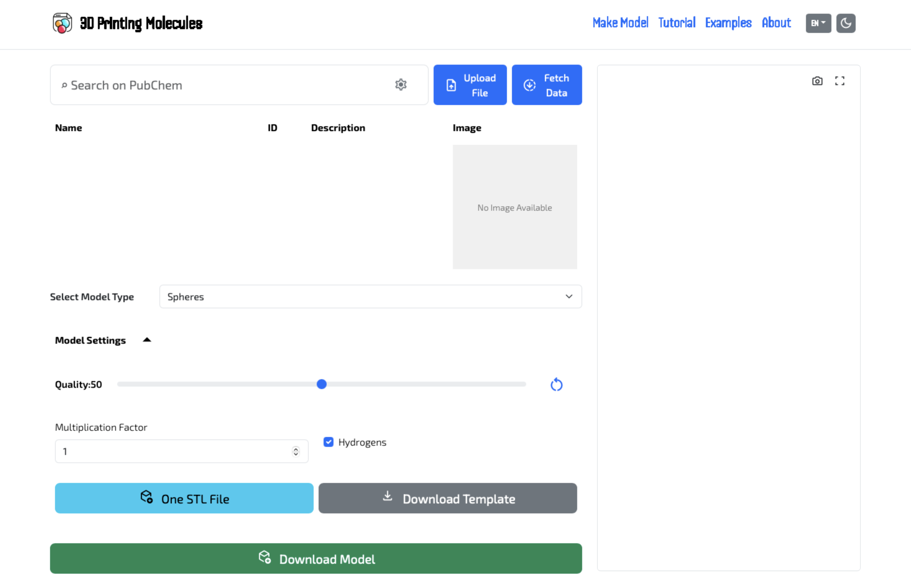Click Download Template button
The height and width of the screenshot is (588, 911).
pos(448,498)
